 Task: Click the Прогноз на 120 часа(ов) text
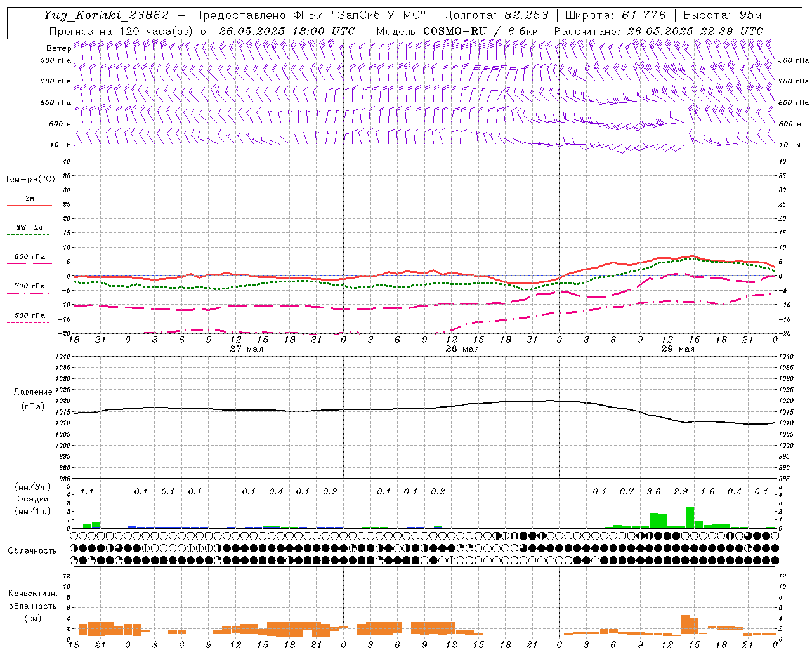[x=122, y=31]
